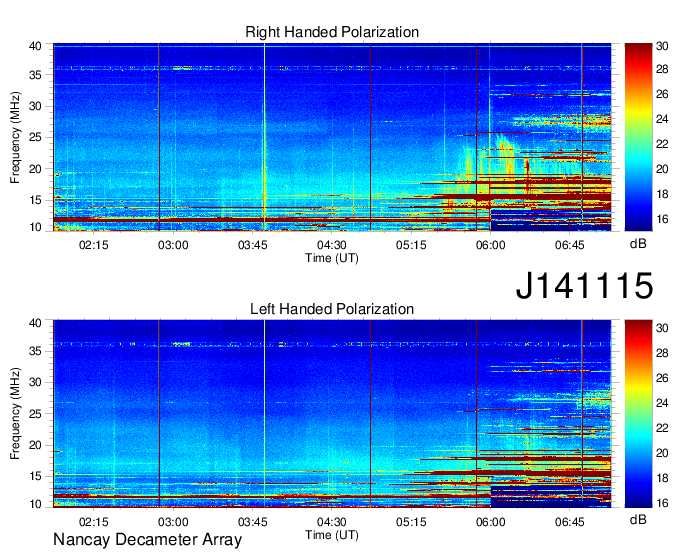Click the 03:00 tick under Left Handed plot
The height and width of the screenshot is (552, 680).
173,522
